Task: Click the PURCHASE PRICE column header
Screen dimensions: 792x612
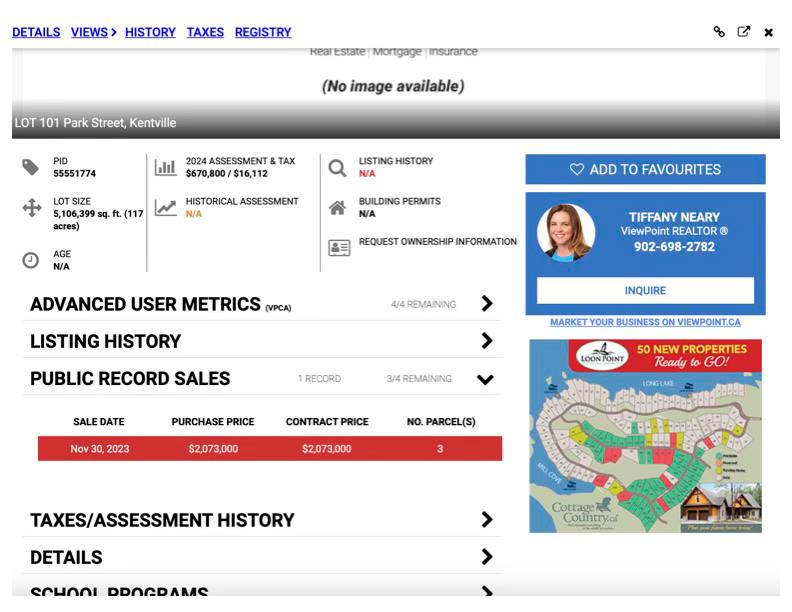Action: click(213, 422)
